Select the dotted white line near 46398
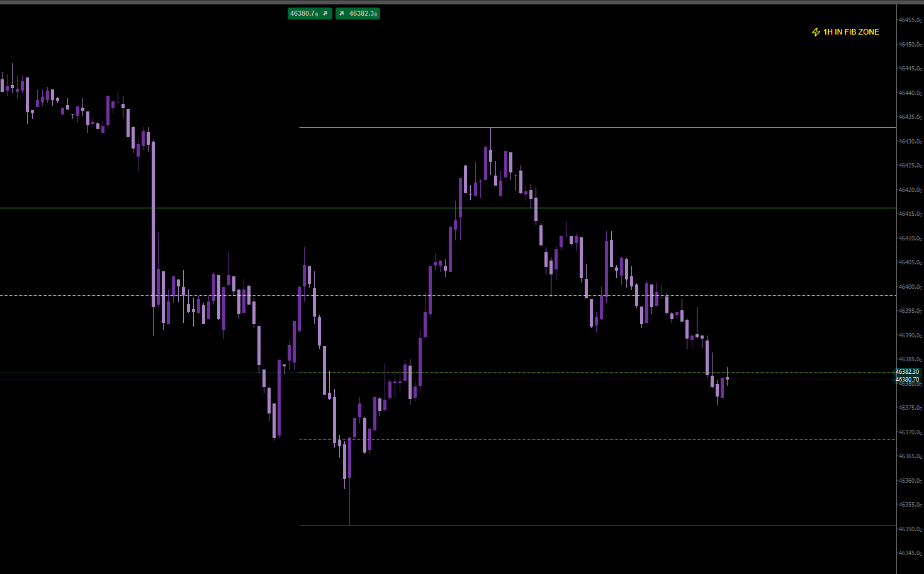Image resolution: width=924 pixels, height=574 pixels. coord(378,295)
